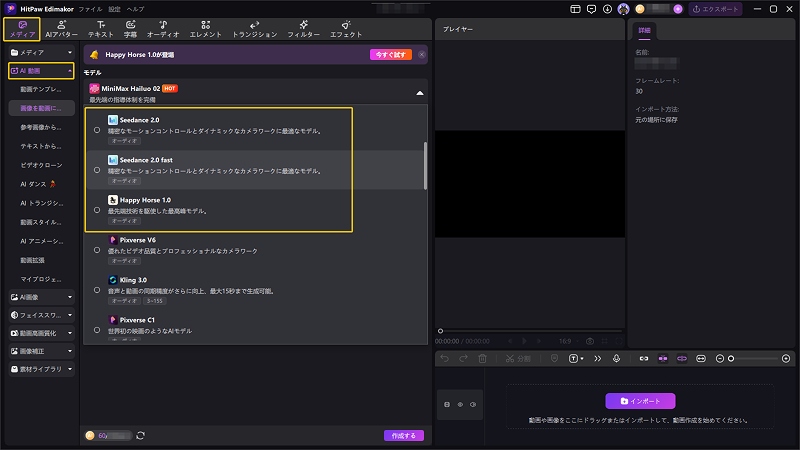Select the Pixverse V6 radio button
Viewport: 800px width, 450px height.
(97, 250)
